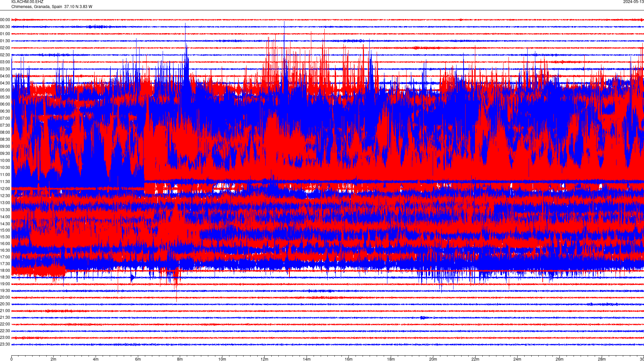This screenshot has width=644, height=362.
Task: Click the 15:00 time label
Action: coord(5,230)
